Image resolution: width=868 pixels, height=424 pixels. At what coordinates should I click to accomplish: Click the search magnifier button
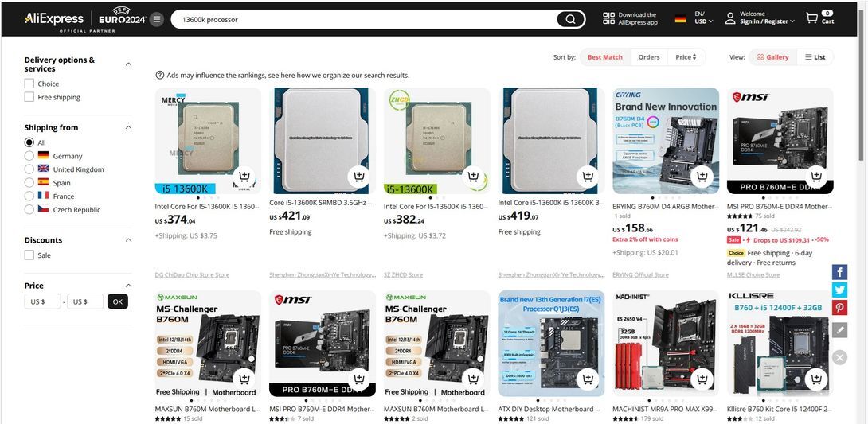570,19
